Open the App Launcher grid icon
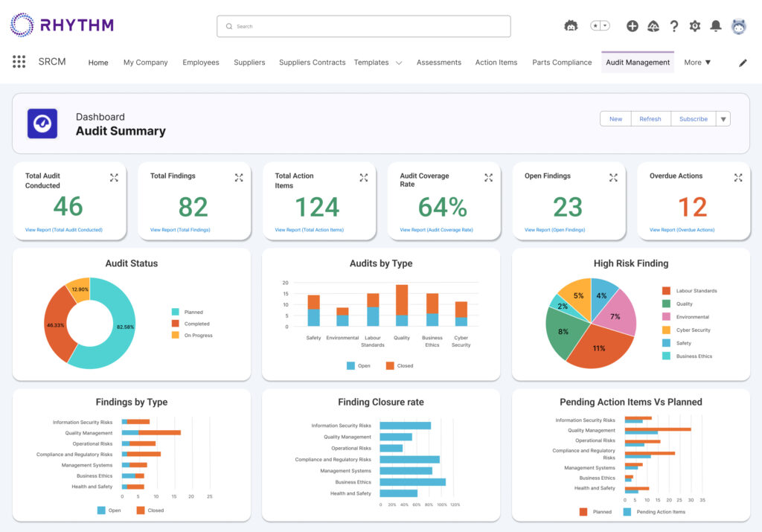 click(x=19, y=62)
